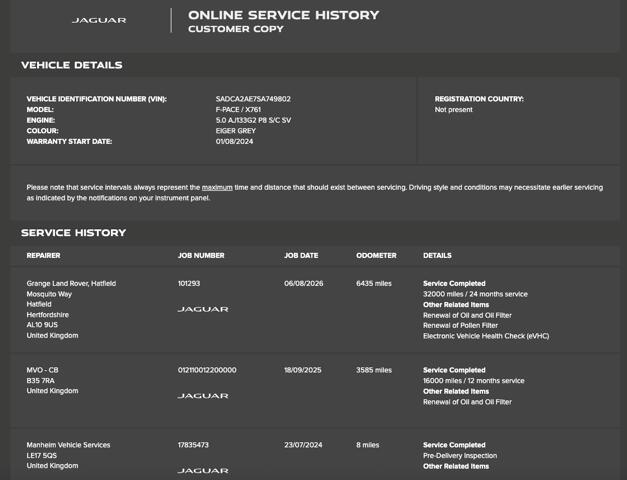Select repairer Grange Land Rover, Hatfield

click(71, 283)
